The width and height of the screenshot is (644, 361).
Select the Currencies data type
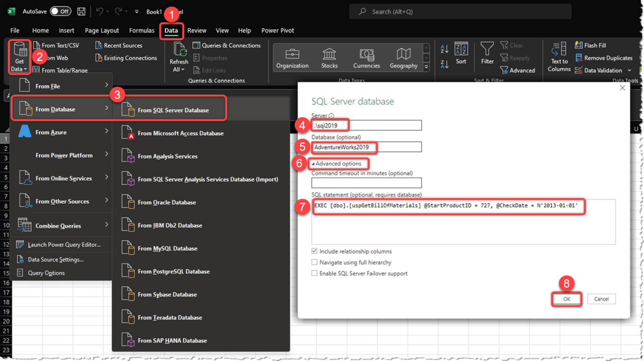[366, 58]
